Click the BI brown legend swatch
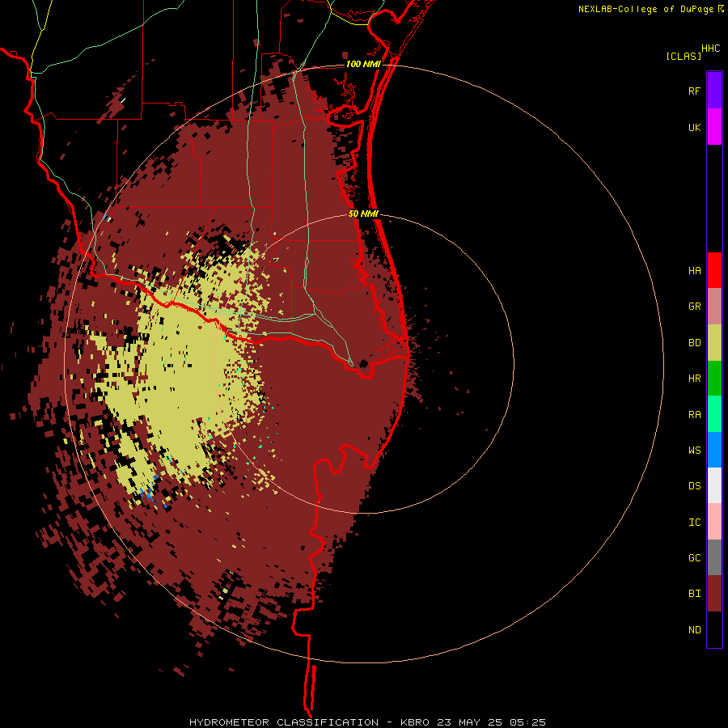Screen dimensions: 728x728 pos(714,594)
